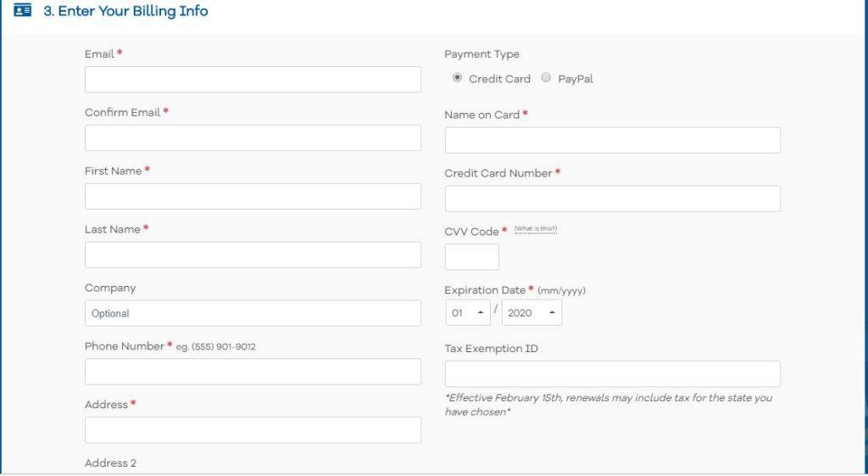Viewport: 868px width, 476px height.
Task: Open the CVV 'What is this?' link
Action: pyautogui.click(x=536, y=229)
